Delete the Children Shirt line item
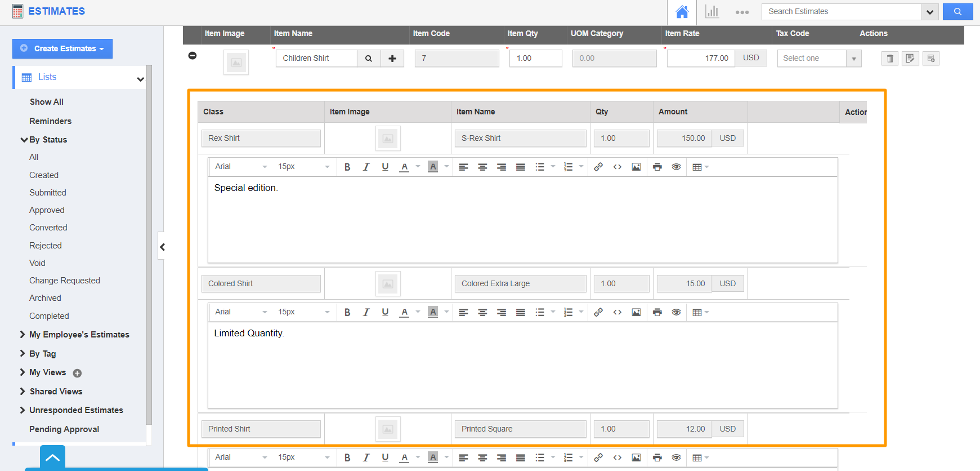 [889, 59]
